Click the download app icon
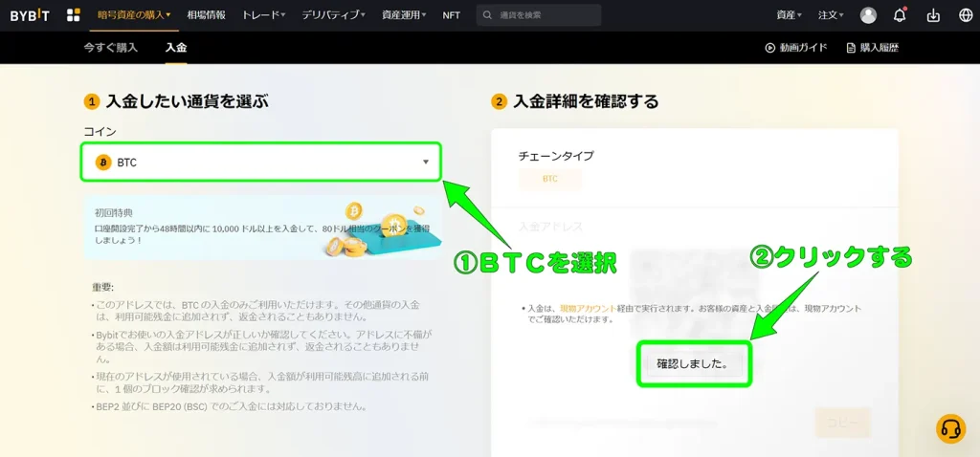Screen dimensions: 980x457 click(x=933, y=15)
